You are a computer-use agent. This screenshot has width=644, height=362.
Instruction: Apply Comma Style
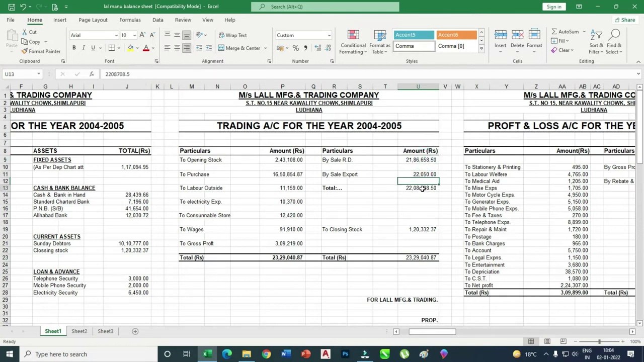pos(305,48)
